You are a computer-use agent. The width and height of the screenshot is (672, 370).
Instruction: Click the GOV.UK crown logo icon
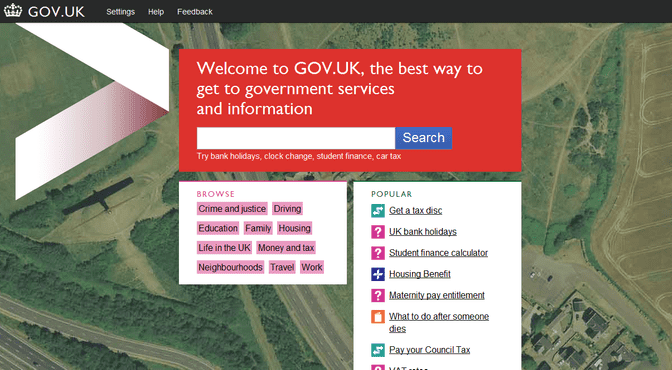click(x=13, y=11)
